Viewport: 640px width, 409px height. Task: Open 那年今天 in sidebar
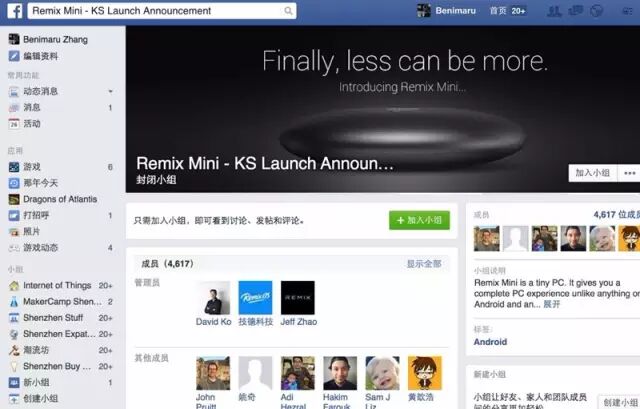click(40, 183)
